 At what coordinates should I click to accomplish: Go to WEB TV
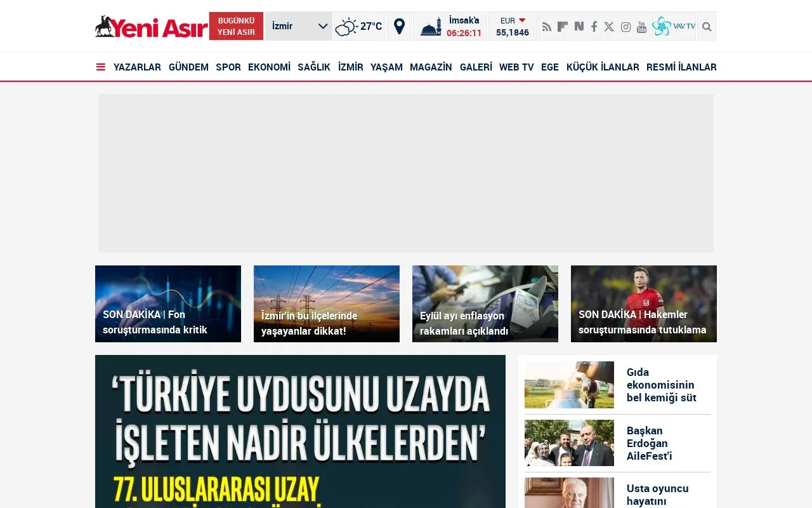click(516, 67)
